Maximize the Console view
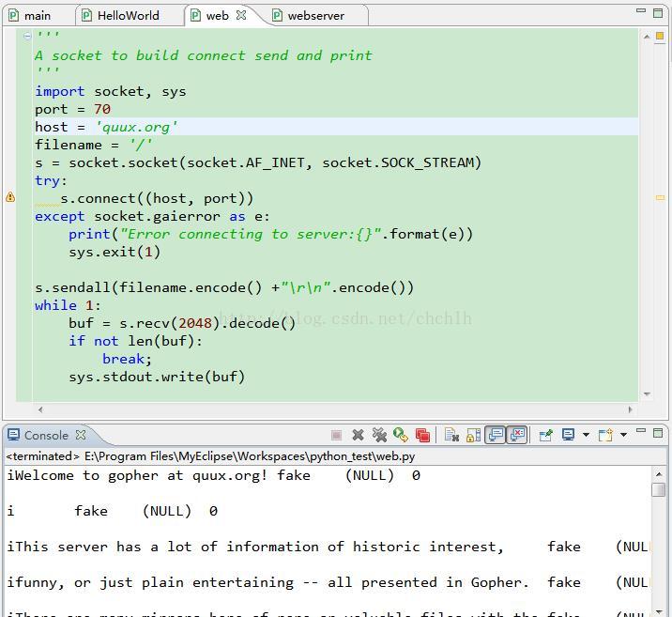672x617 pixels. tap(658, 433)
